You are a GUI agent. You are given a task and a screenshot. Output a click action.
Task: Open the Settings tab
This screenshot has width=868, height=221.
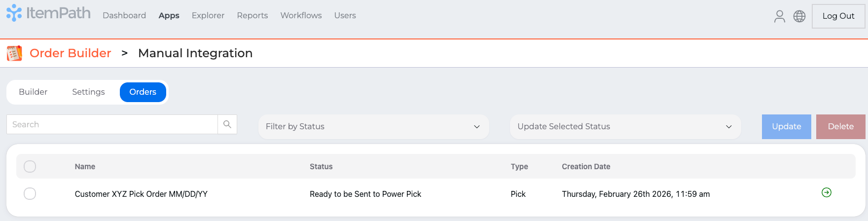[88, 92]
